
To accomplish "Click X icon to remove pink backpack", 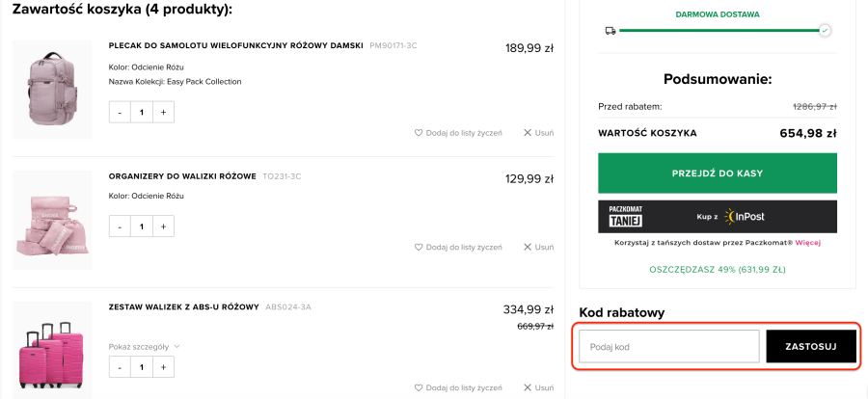I will 528,133.
